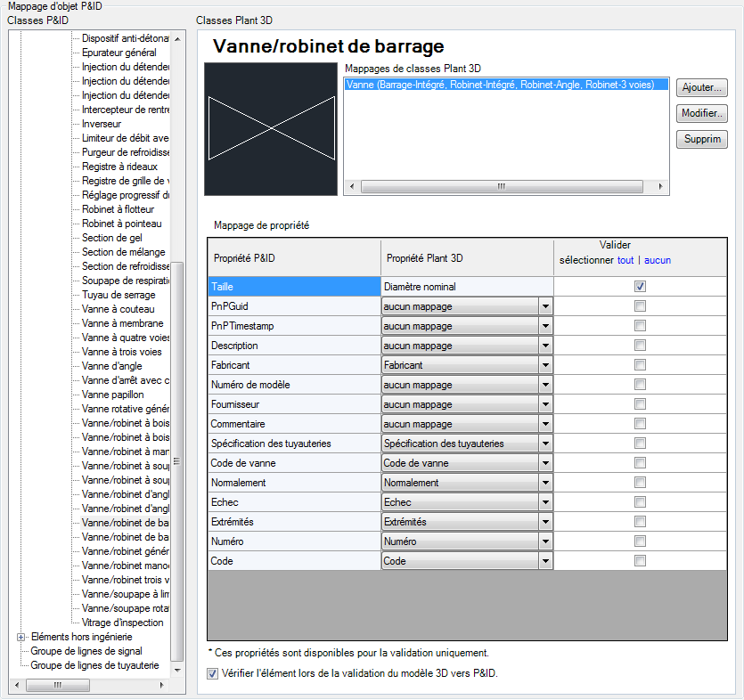Check the Valider box for Fabricant
The width and height of the screenshot is (744, 700).
point(640,365)
